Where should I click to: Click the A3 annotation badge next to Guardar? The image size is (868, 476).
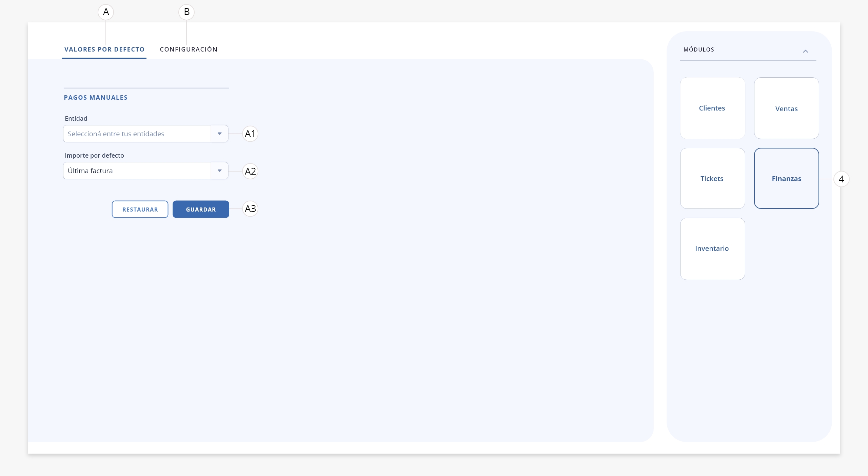[x=250, y=209]
